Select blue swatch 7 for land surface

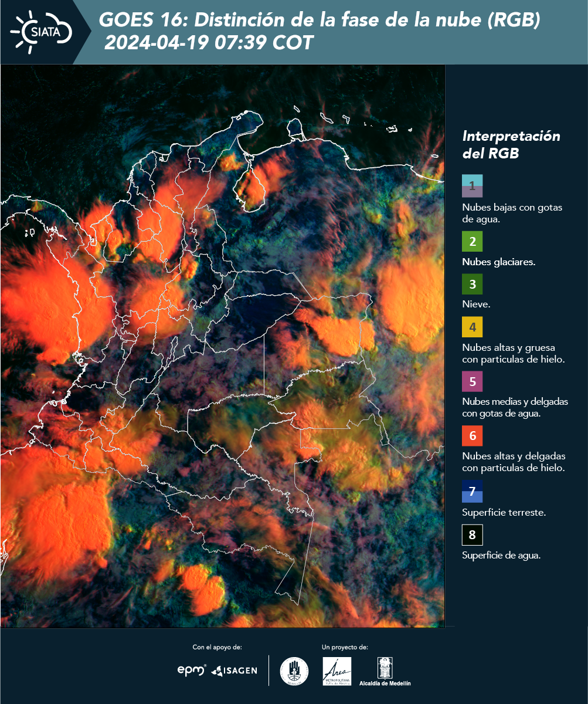point(472,491)
